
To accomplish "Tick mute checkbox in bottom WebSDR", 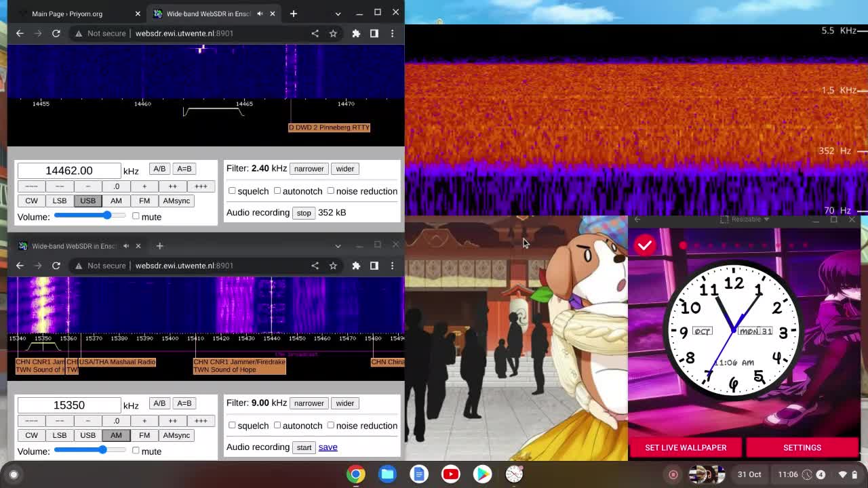I will coord(136,451).
